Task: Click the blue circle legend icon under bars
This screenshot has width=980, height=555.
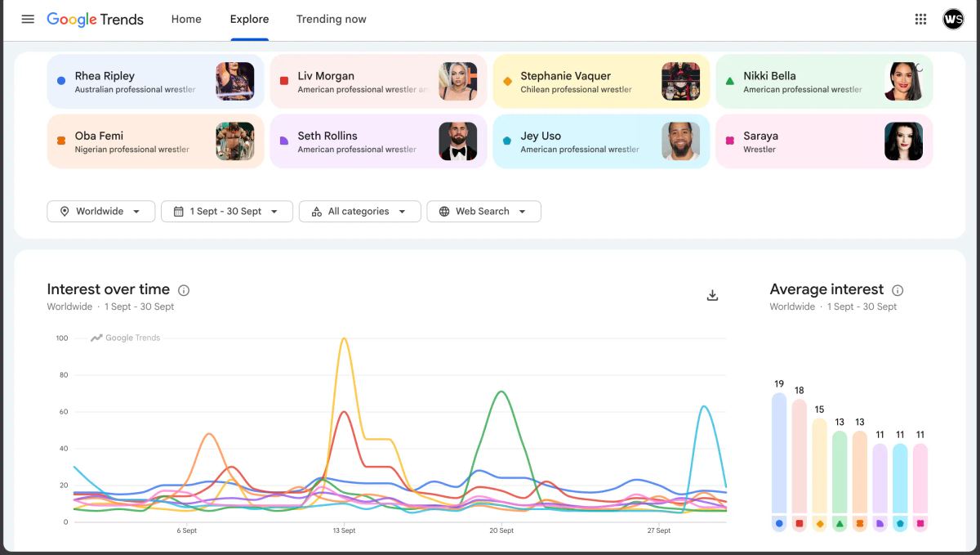Action: click(x=779, y=523)
